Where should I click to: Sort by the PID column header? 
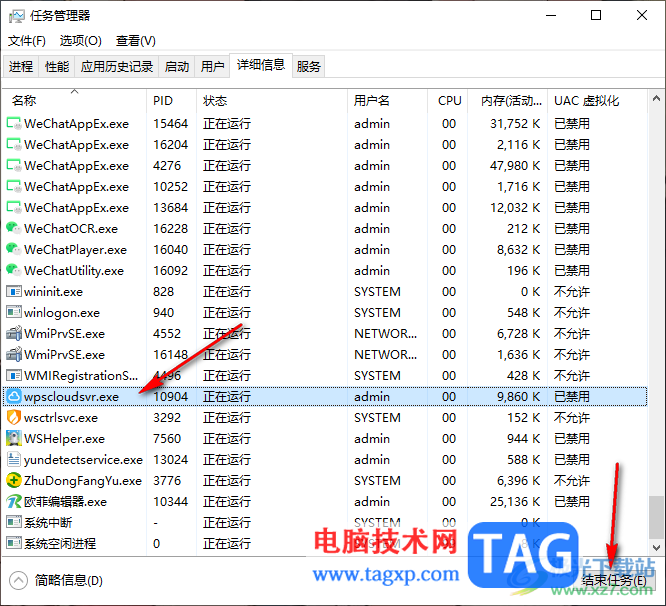tap(171, 101)
